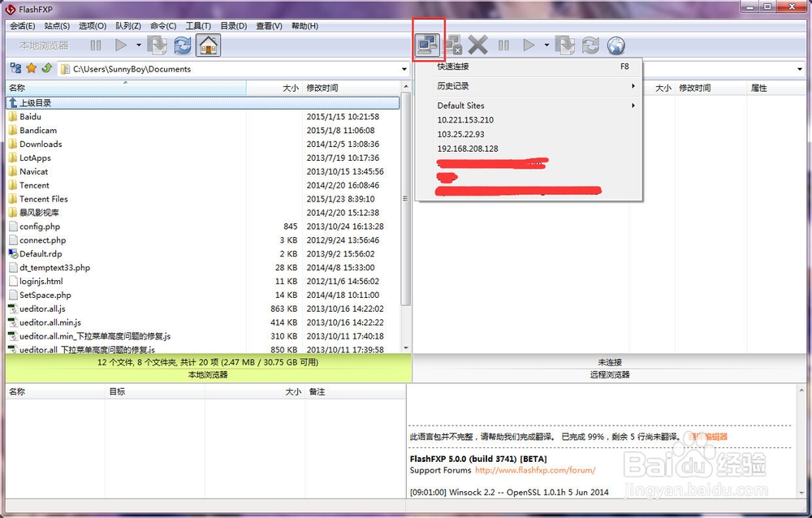
Task: Open the 帮助(H) menu
Action: [305, 26]
